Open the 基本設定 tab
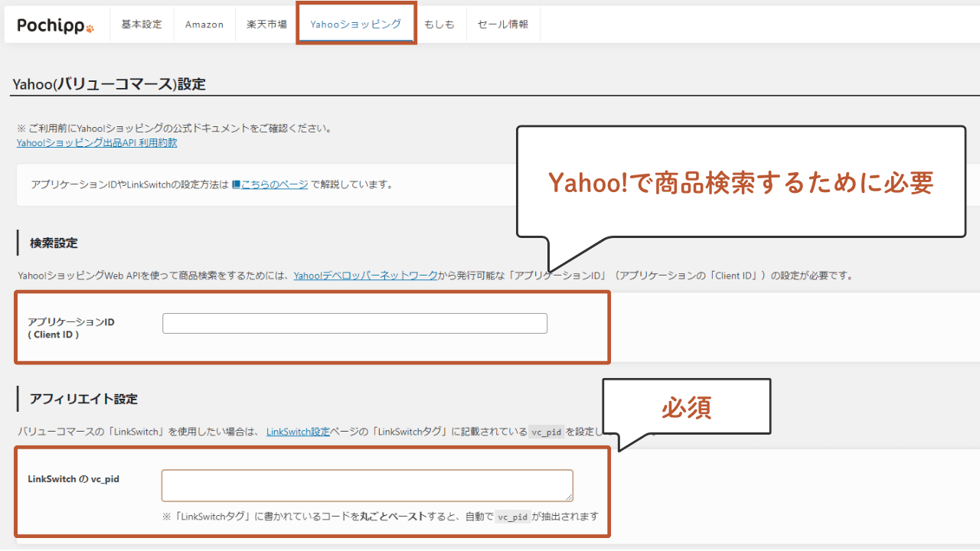This screenshot has width=980, height=551. pos(142,24)
